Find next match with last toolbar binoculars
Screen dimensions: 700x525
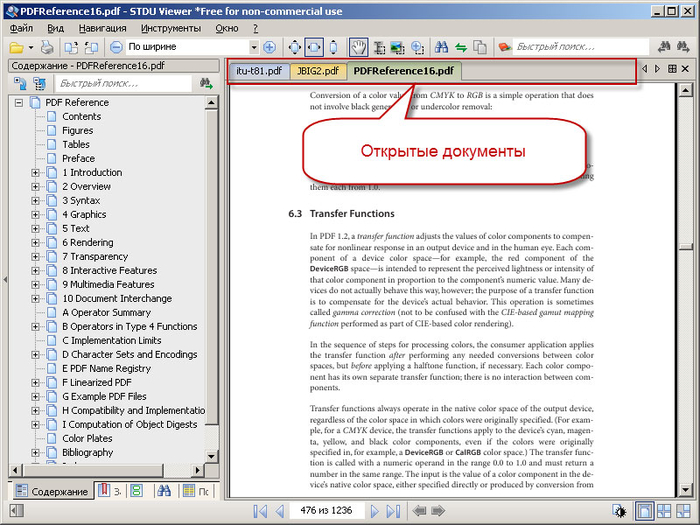pos(683,47)
